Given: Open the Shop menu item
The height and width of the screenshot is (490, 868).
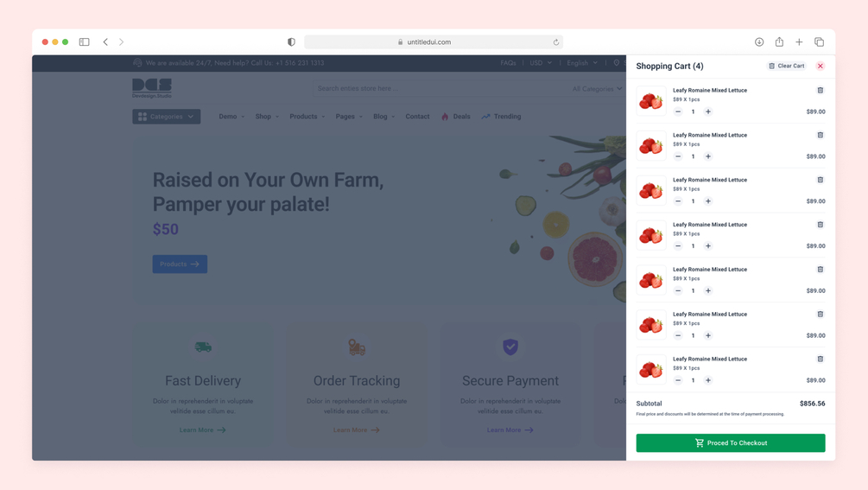Looking at the screenshot, I should (x=267, y=117).
